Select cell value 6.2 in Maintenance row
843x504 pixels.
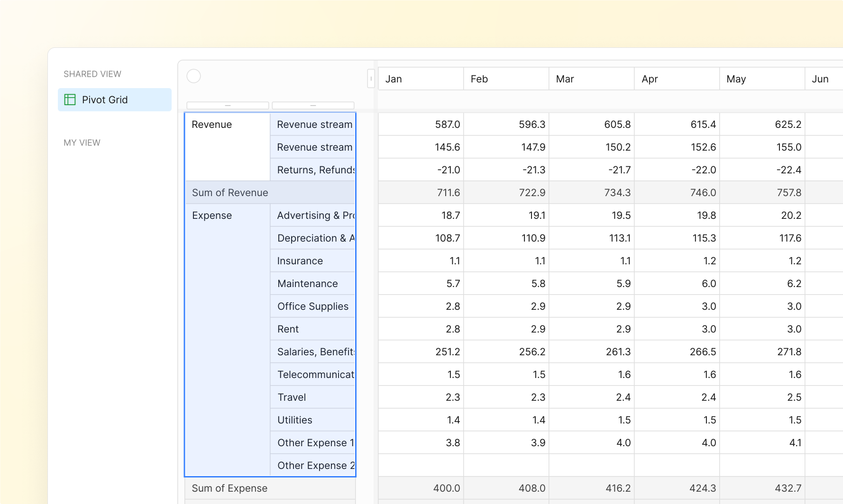pyautogui.click(x=762, y=283)
